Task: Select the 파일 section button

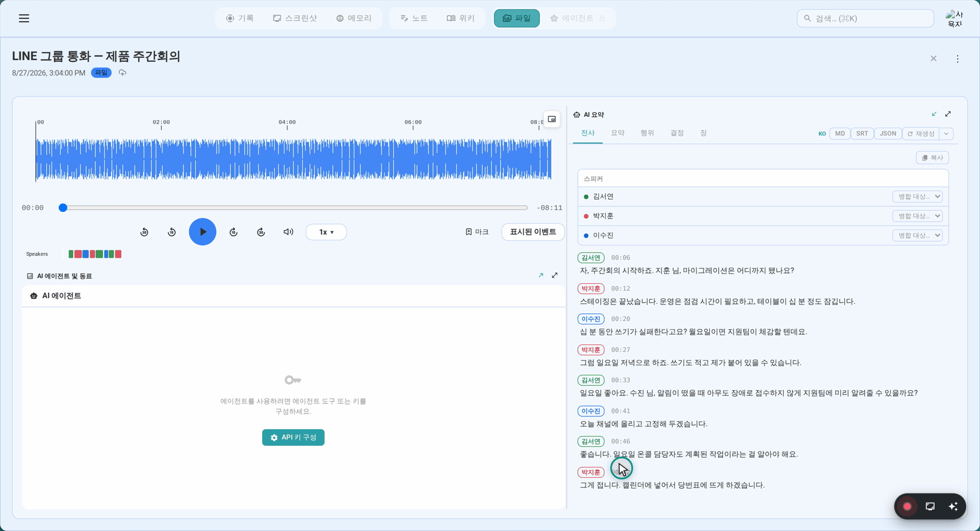Action: (x=517, y=18)
